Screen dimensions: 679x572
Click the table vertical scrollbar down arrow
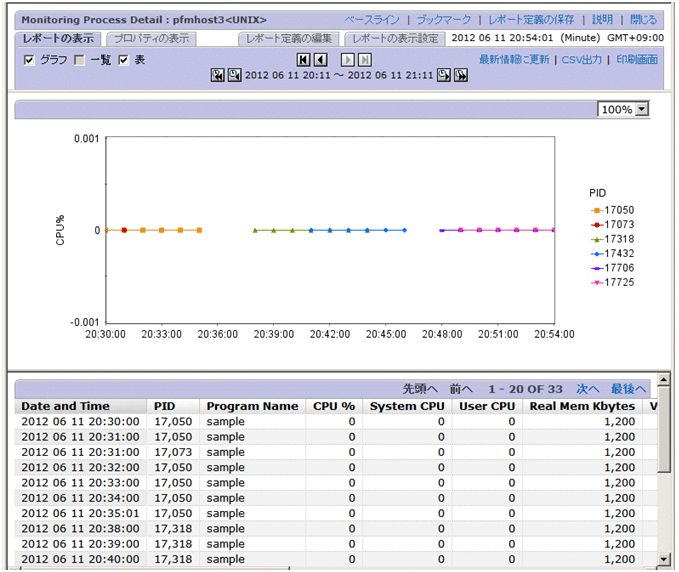[664, 559]
